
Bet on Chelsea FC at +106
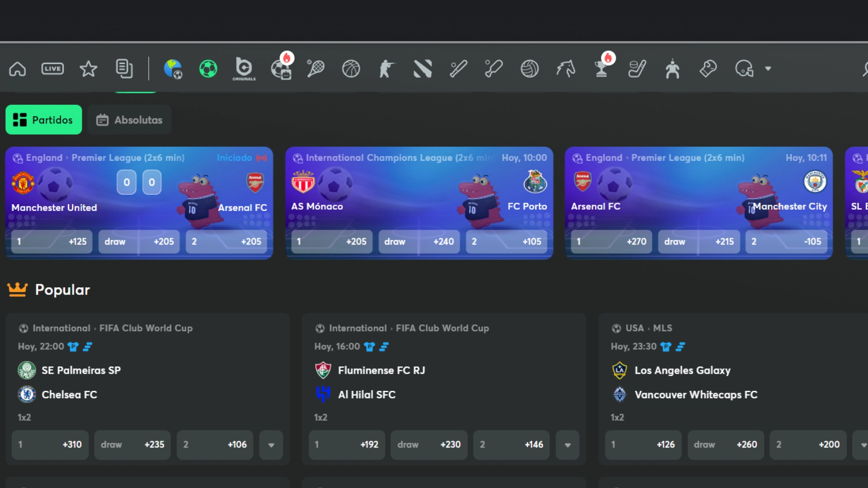coord(215,445)
